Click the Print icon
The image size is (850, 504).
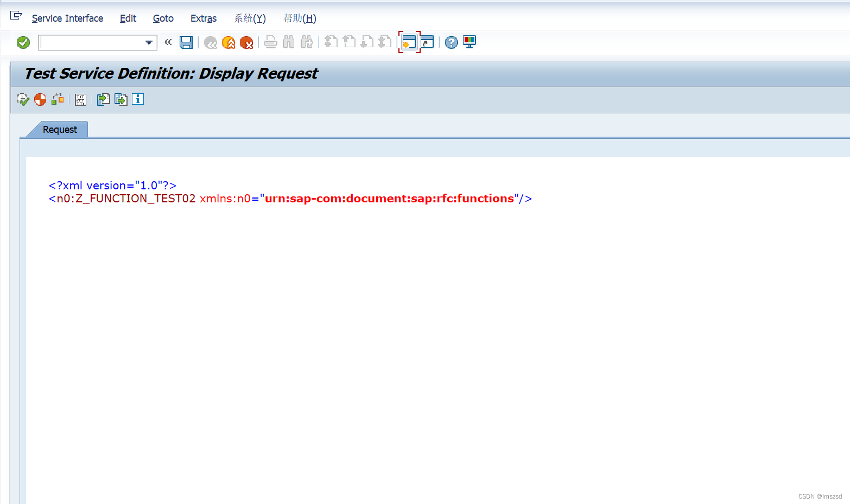pos(271,42)
